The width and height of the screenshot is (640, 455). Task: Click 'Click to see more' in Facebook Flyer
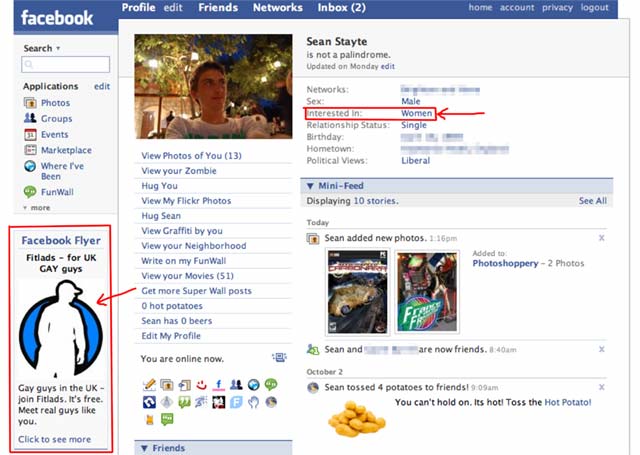click(54, 439)
